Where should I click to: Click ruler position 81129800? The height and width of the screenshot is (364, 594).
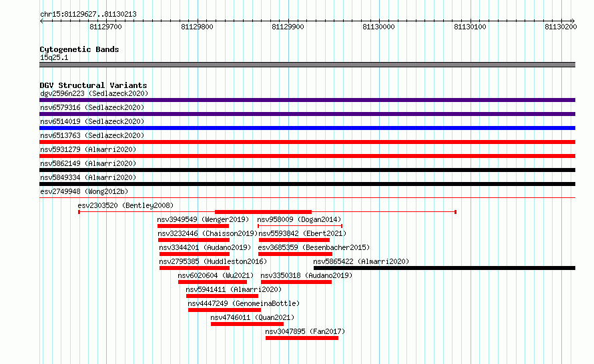(x=197, y=27)
